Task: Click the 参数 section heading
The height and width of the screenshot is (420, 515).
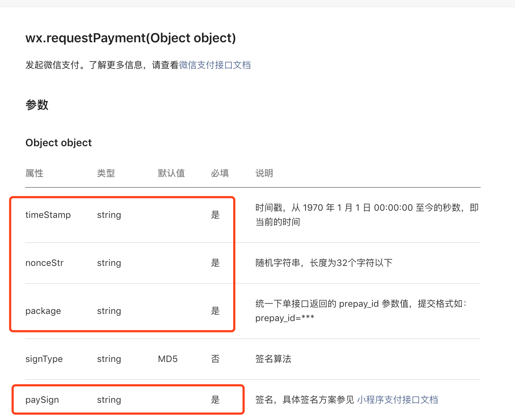Action: click(37, 105)
